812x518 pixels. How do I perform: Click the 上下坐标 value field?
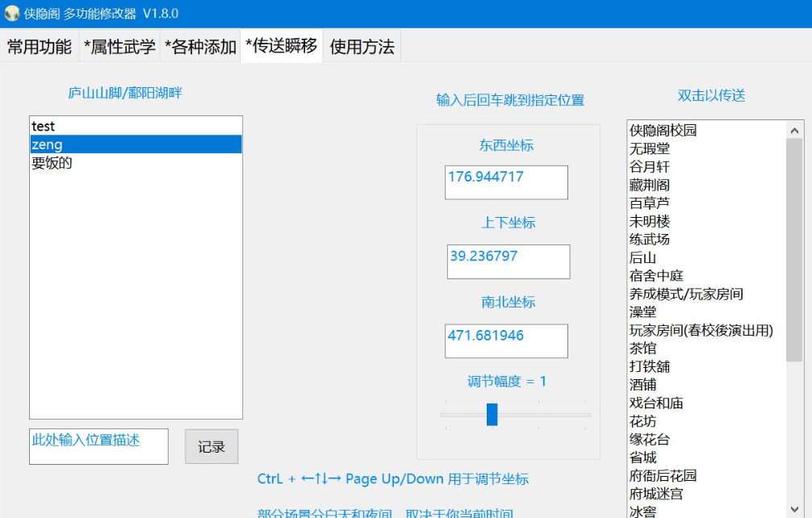pos(509,262)
